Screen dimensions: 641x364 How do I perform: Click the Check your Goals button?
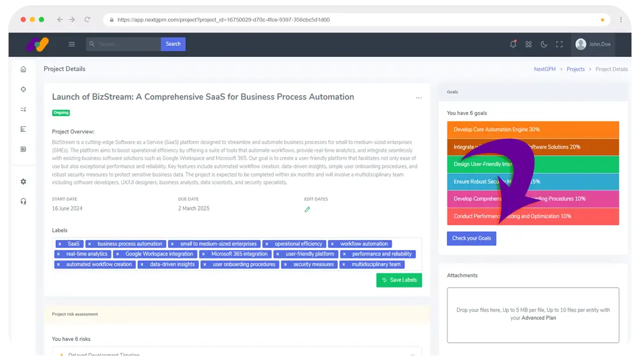(471, 238)
